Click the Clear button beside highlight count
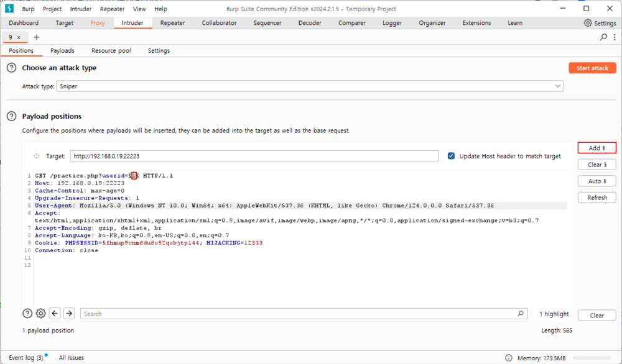This screenshot has width=622, height=364. (x=597, y=316)
